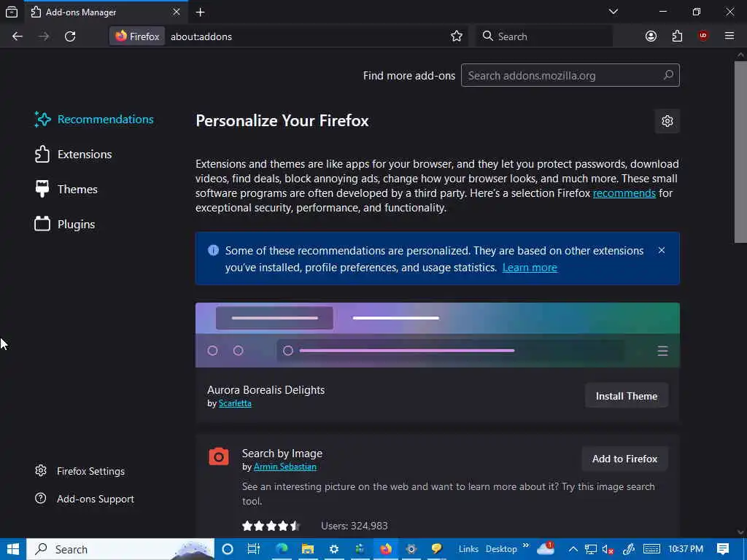Screen dimensions: 747x560
Task: Open Task View on the taskbar
Action: pos(253,549)
